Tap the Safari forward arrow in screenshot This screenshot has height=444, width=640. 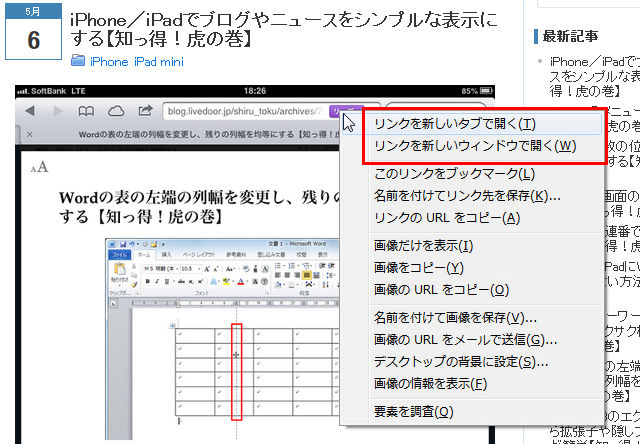point(58,111)
